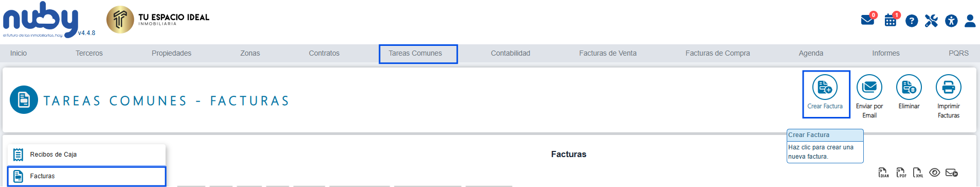
Task: Send invoice via Enviar por Email icon
Action: click(x=869, y=88)
